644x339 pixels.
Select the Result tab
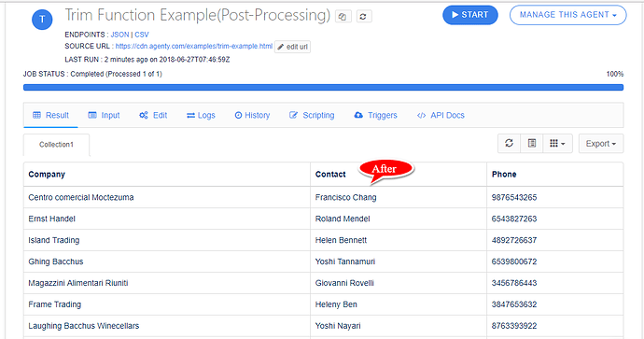pos(51,115)
